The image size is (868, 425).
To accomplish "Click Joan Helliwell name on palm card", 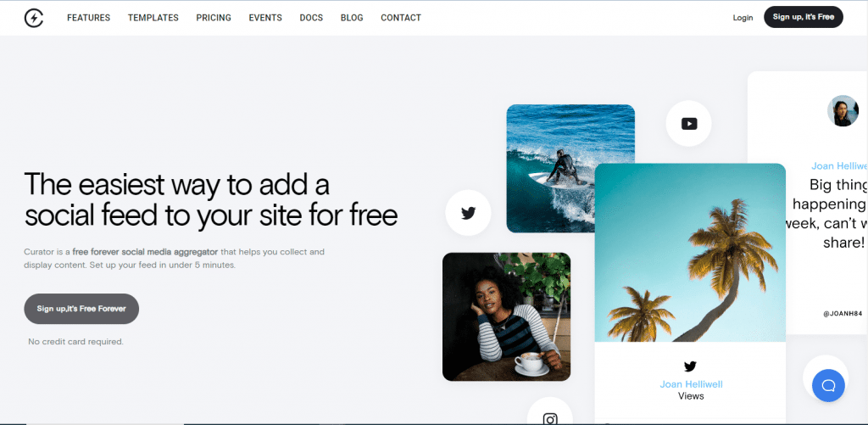I will click(691, 384).
